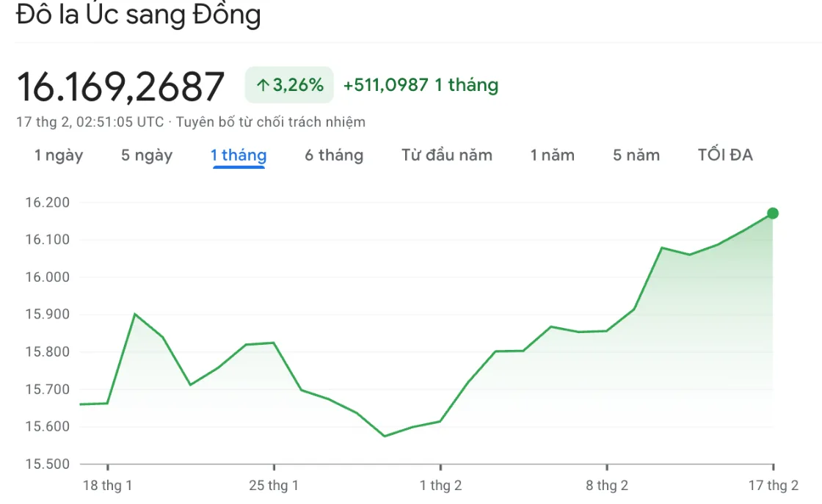This screenshot has height=504, width=822.
Task: Select the TỐI ĐA range
Action: (725, 155)
